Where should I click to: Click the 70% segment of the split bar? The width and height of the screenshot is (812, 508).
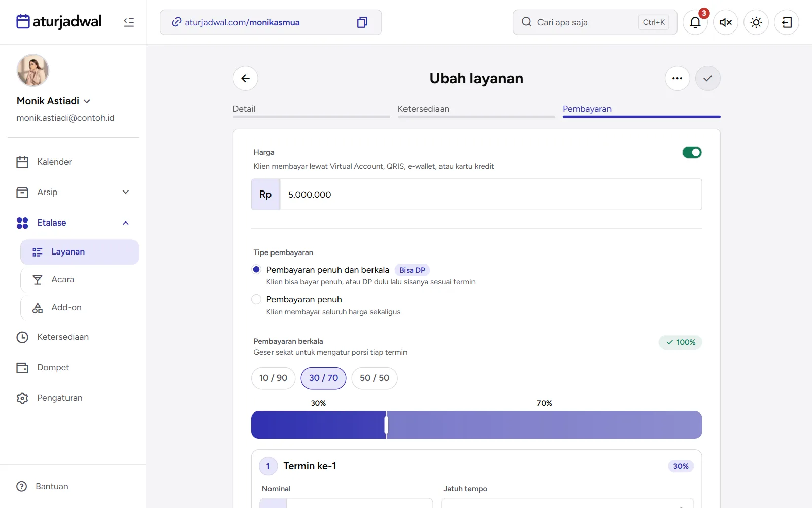(x=545, y=425)
